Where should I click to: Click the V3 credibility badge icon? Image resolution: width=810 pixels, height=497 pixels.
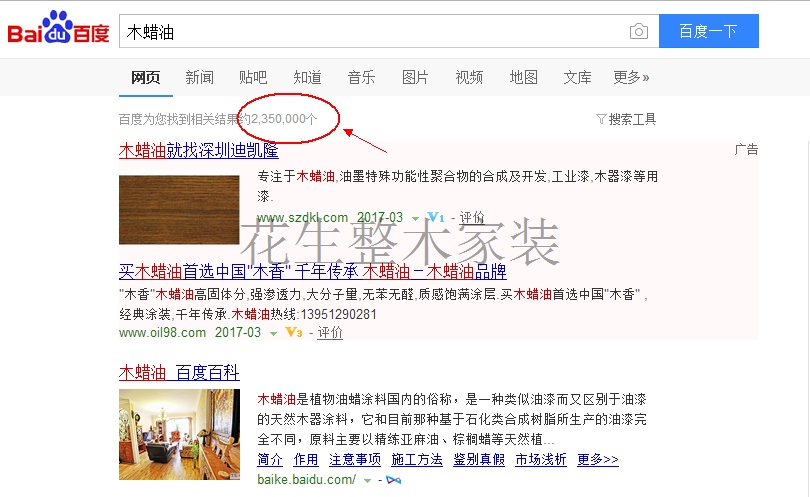(293, 332)
